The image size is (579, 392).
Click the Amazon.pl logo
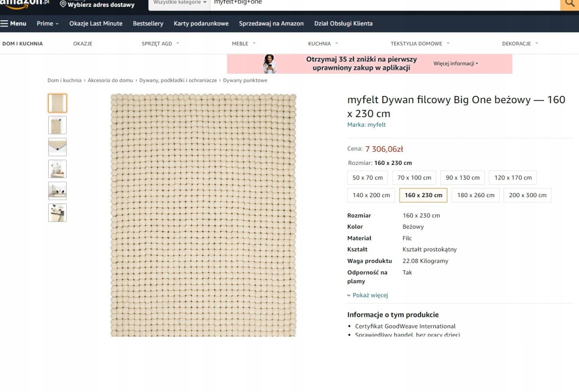point(25,4)
